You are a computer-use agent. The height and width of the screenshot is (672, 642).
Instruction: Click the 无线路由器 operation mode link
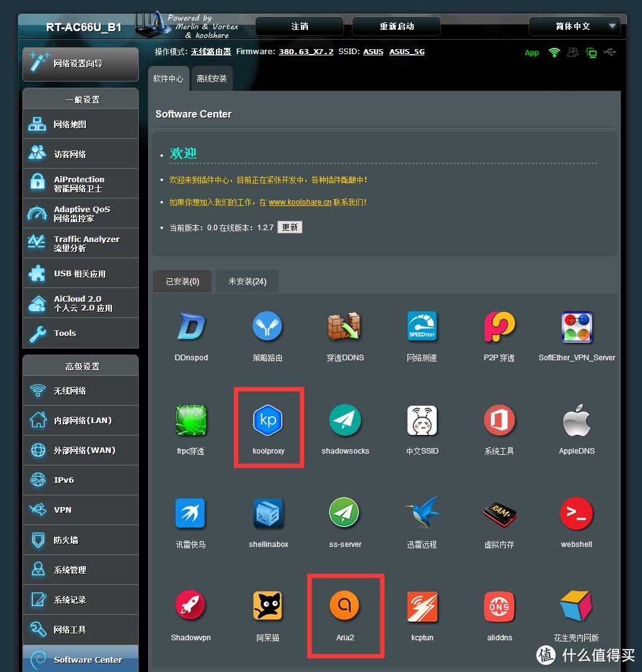click(x=211, y=52)
